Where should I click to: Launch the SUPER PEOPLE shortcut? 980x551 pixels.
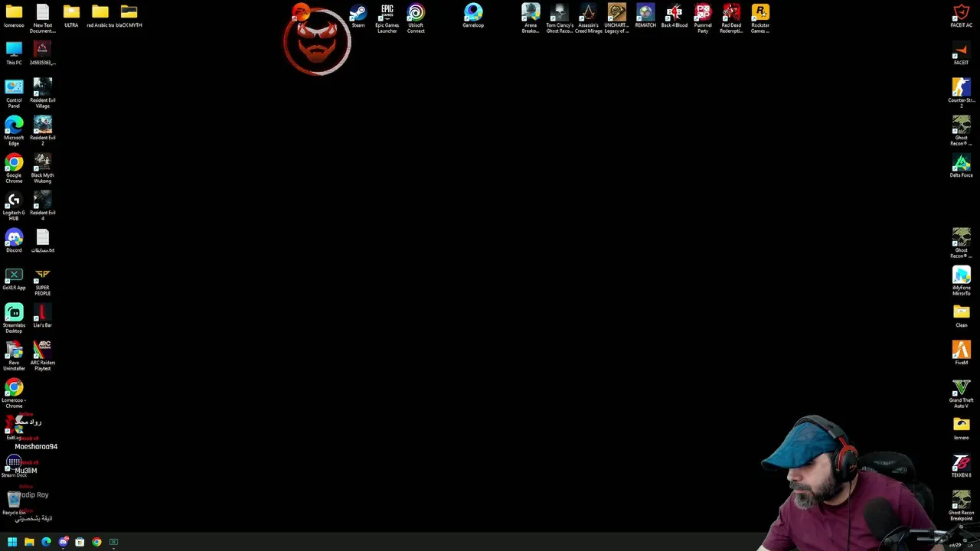[42, 282]
